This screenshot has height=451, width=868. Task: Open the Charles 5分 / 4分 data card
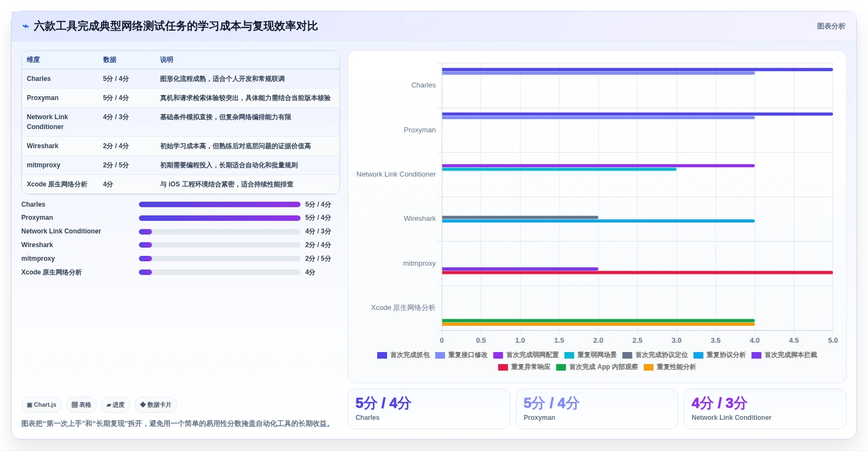[429, 409]
